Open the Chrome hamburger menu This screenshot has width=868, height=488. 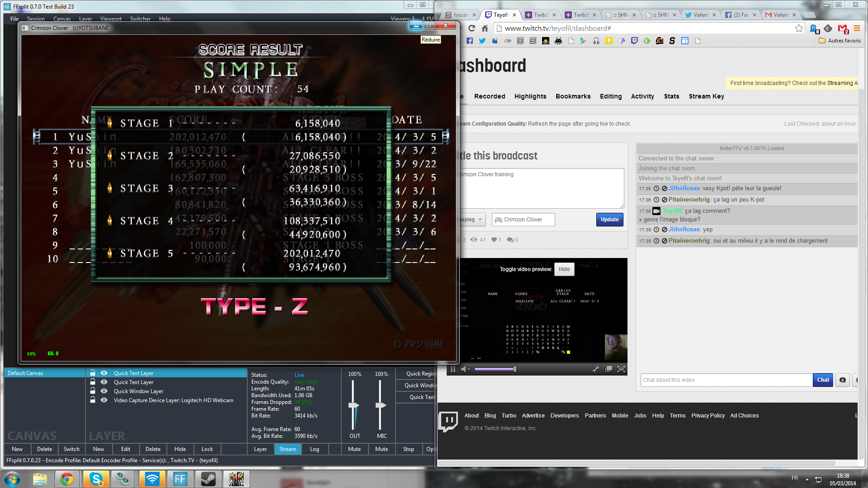pyautogui.click(x=857, y=28)
